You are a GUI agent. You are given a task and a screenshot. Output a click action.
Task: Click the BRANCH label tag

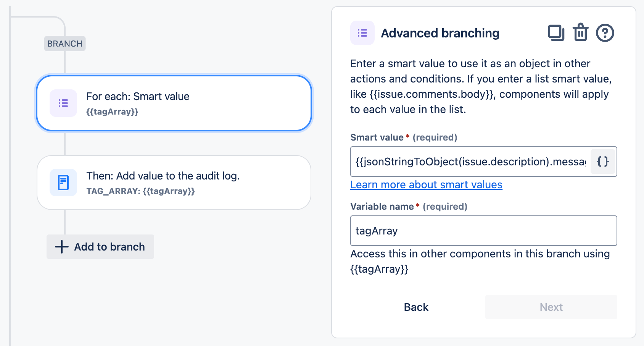pos(65,44)
